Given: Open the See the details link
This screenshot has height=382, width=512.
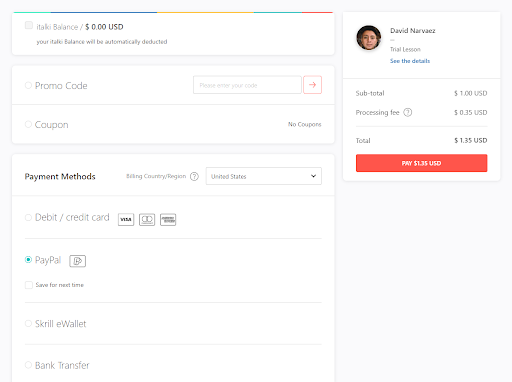Looking at the screenshot, I should pyautogui.click(x=410, y=61).
